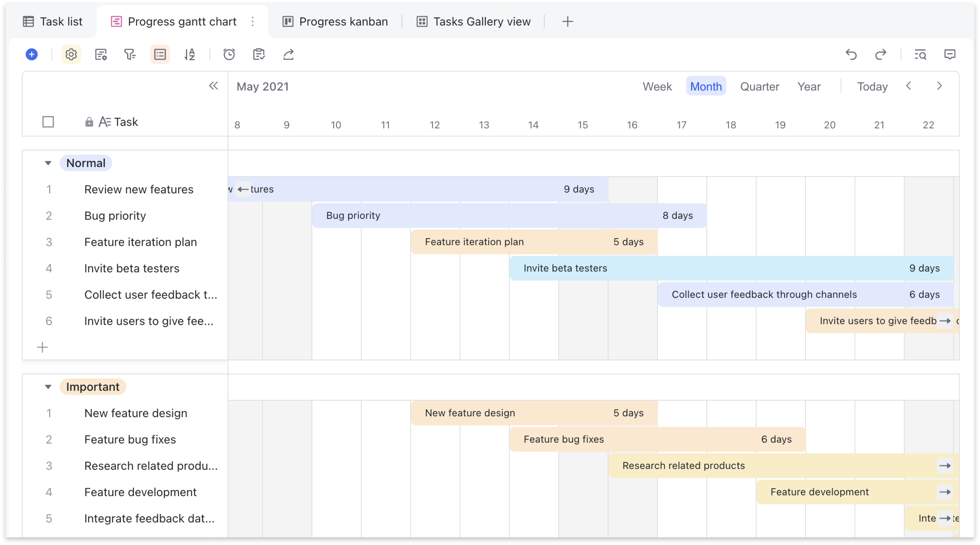Switch timeline scale to Quarter

click(x=759, y=86)
